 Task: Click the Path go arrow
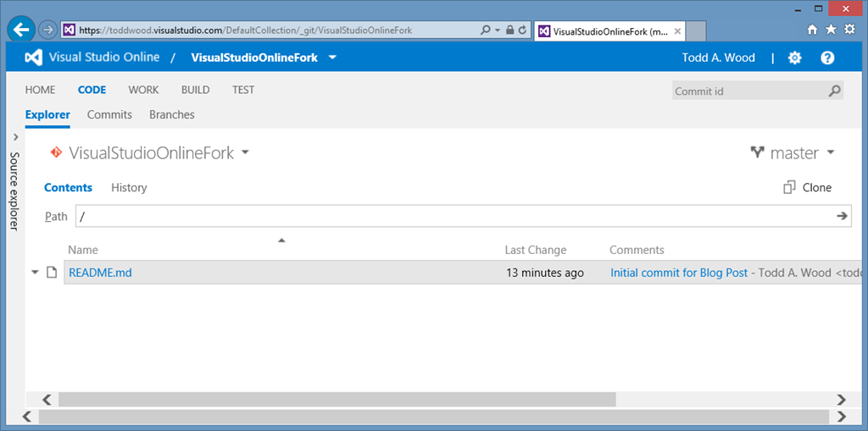click(842, 216)
